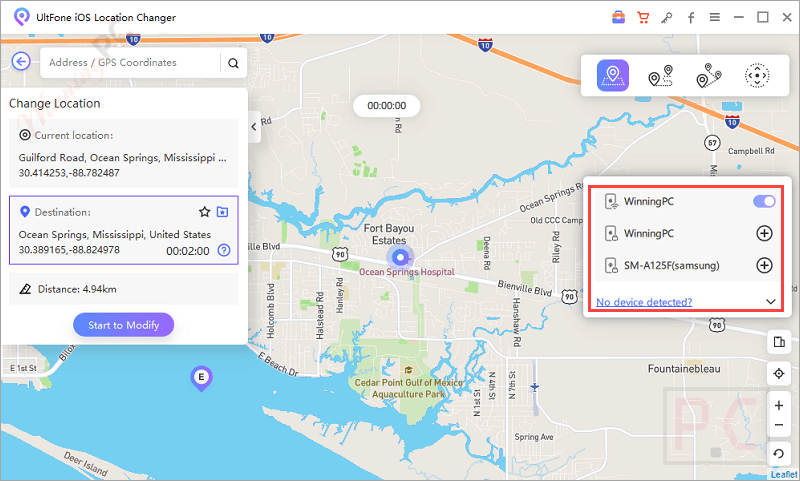This screenshot has height=481, width=800.
Task: Click the Address / GPS Coordinates input field
Action: coord(131,63)
